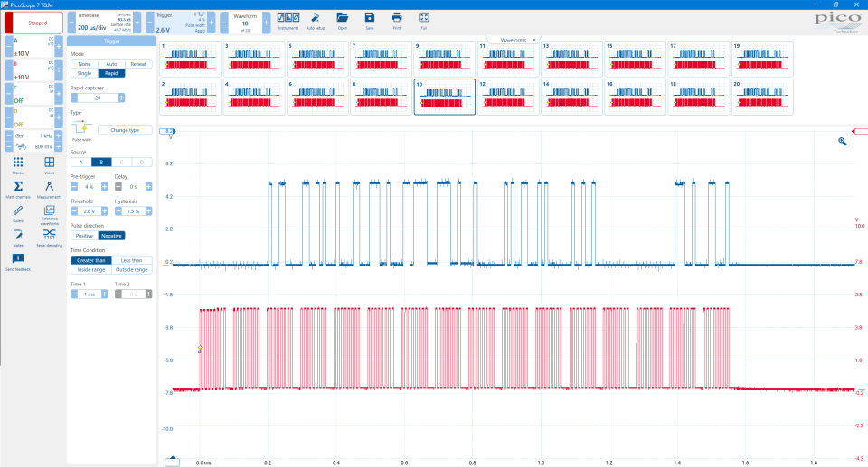
Task: Choose trigger source A
Action: coord(80,162)
